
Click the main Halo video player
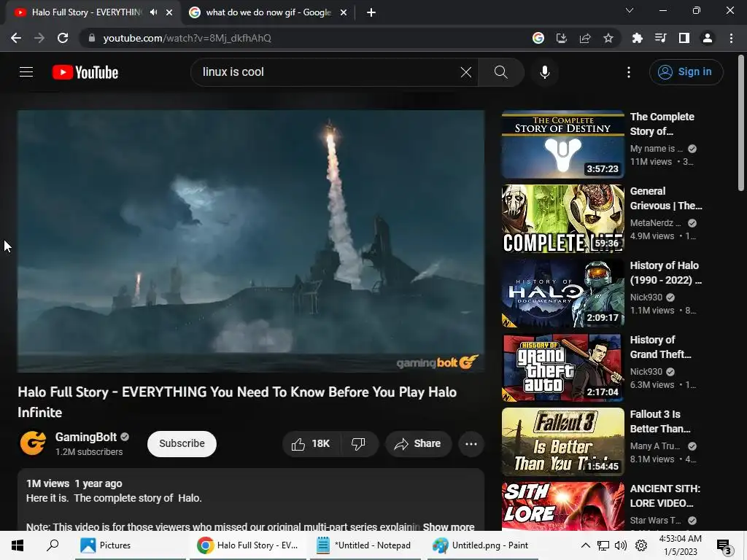click(251, 241)
